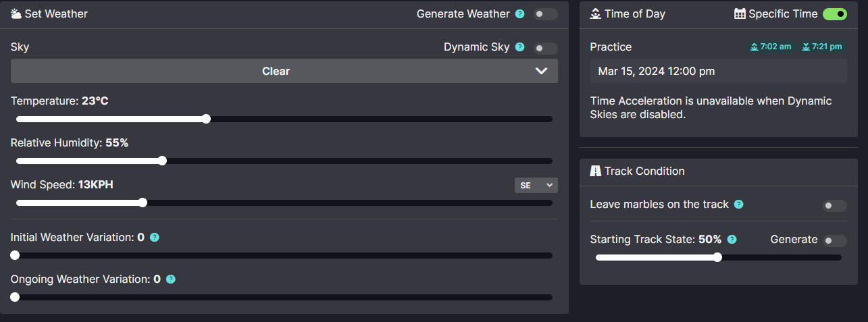868x322 pixels.
Task: Click the Set Weather cloud icon
Action: click(16, 14)
